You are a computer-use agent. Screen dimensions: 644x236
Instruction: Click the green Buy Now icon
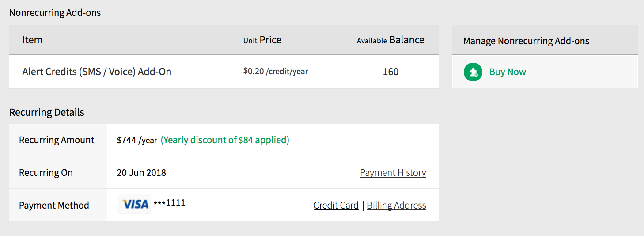[x=473, y=72]
